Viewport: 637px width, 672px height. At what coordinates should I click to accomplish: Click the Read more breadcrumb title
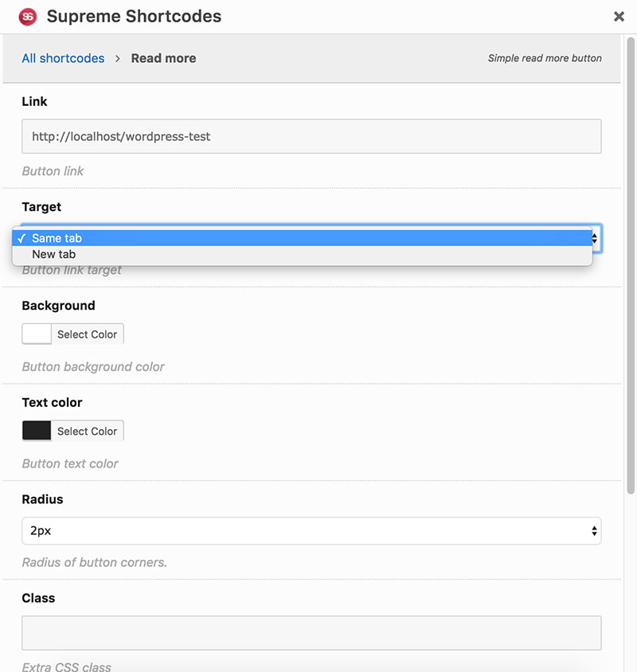[163, 58]
